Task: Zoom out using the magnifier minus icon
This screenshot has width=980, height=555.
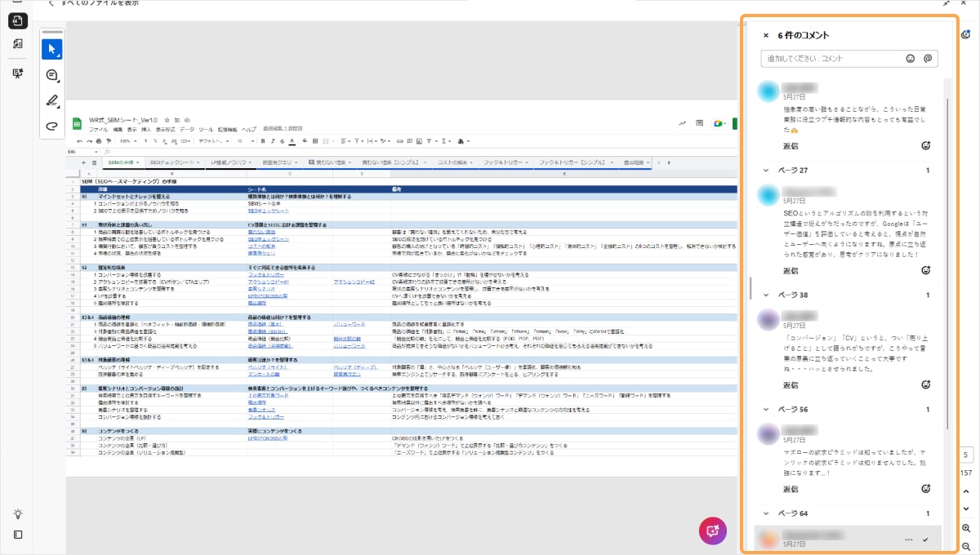Action: click(x=966, y=546)
